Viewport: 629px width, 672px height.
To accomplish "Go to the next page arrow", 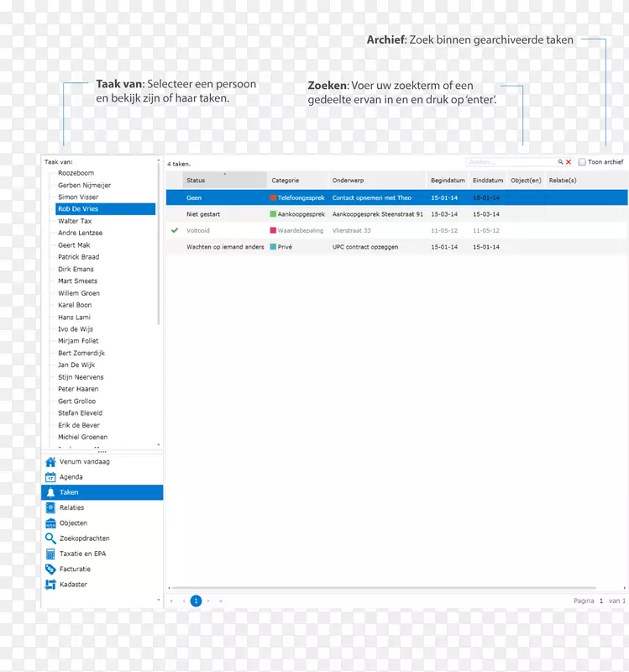I will tap(208, 601).
